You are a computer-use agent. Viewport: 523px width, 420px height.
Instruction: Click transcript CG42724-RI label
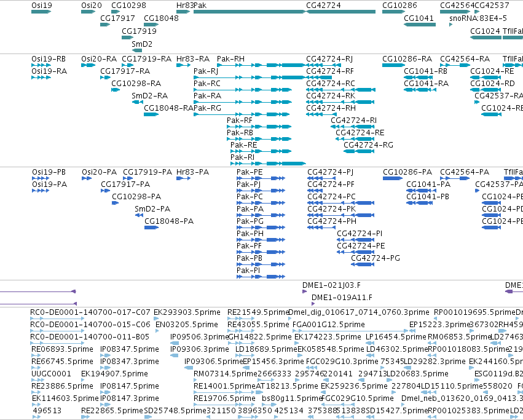point(353,121)
